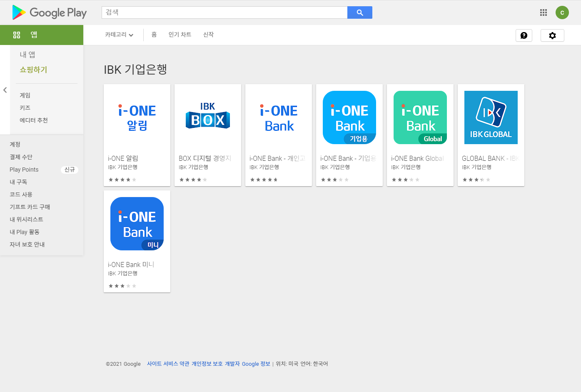Image resolution: width=581 pixels, height=392 pixels.
Task: Open the help question mark button
Action: pos(524,35)
